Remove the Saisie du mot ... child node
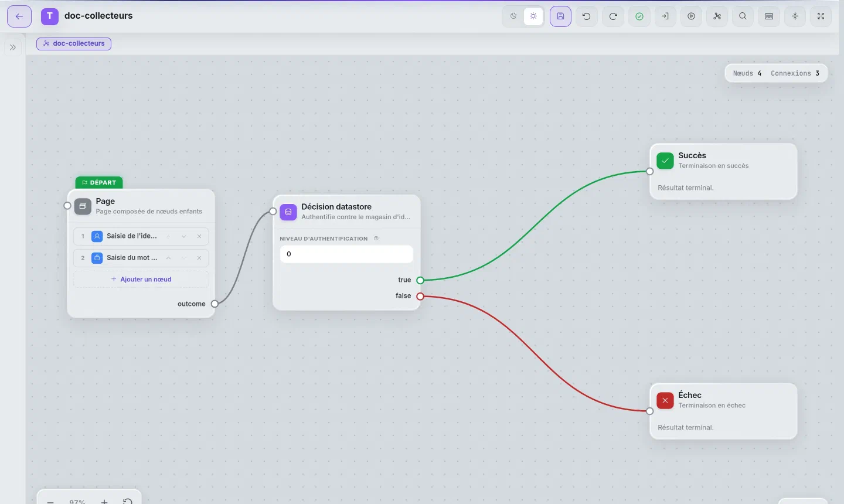The height and width of the screenshot is (504, 844). 199,258
